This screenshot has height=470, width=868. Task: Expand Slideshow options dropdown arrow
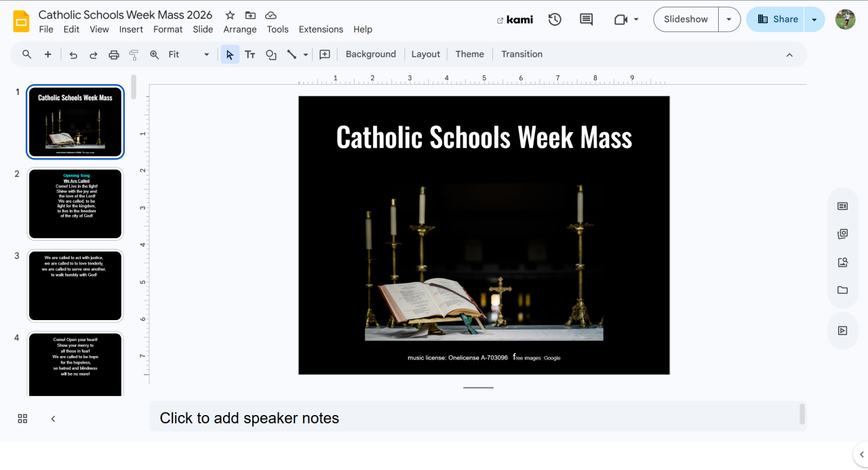[x=729, y=19]
